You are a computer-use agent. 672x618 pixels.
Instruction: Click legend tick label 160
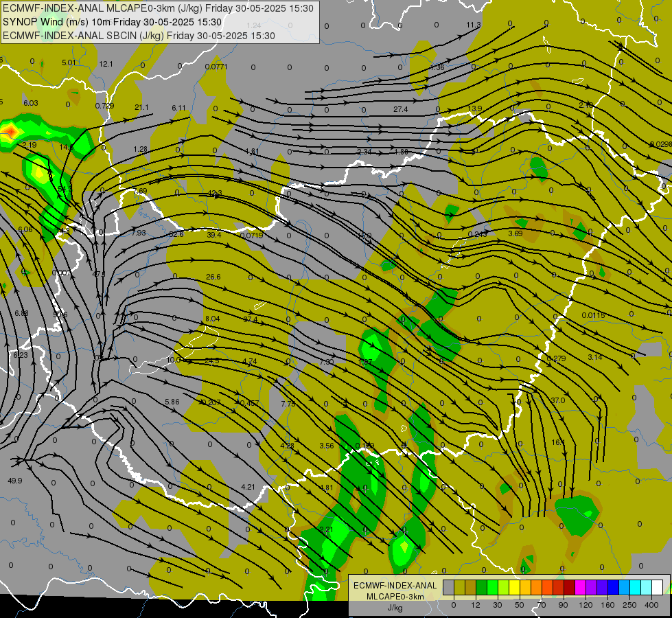coord(607,605)
